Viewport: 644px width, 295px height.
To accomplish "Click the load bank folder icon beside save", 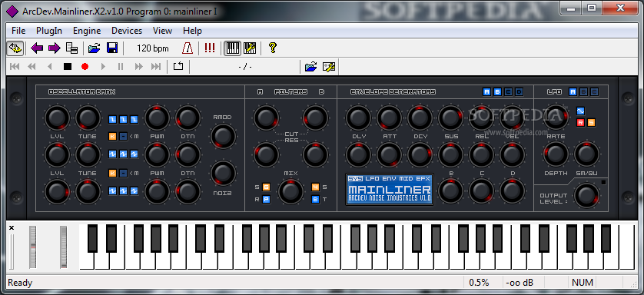I will point(94,48).
